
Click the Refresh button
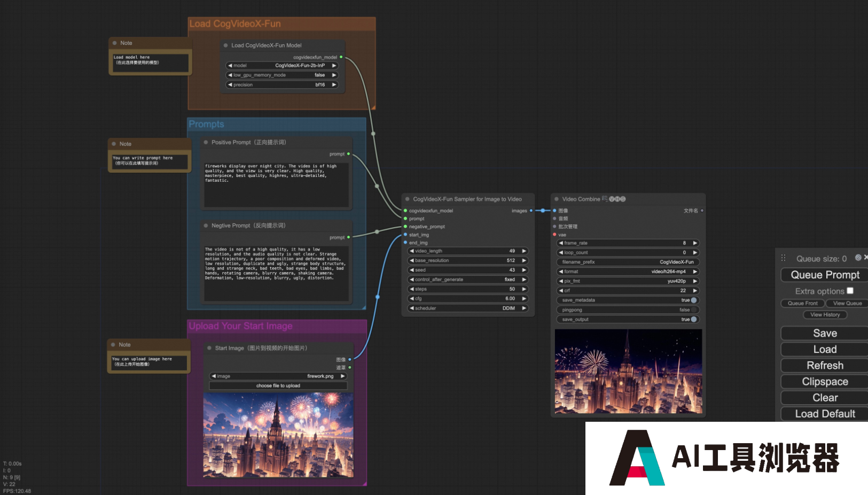click(x=824, y=366)
